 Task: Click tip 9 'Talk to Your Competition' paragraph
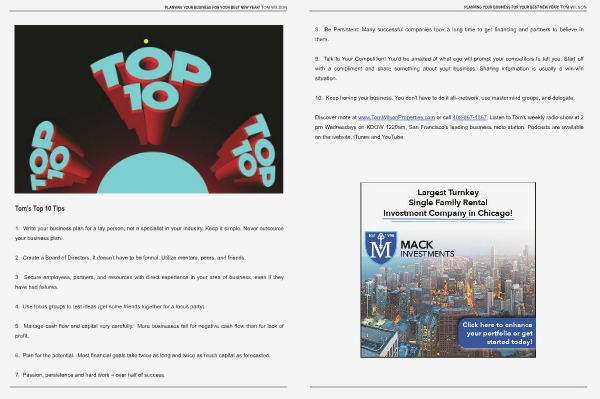click(449, 68)
